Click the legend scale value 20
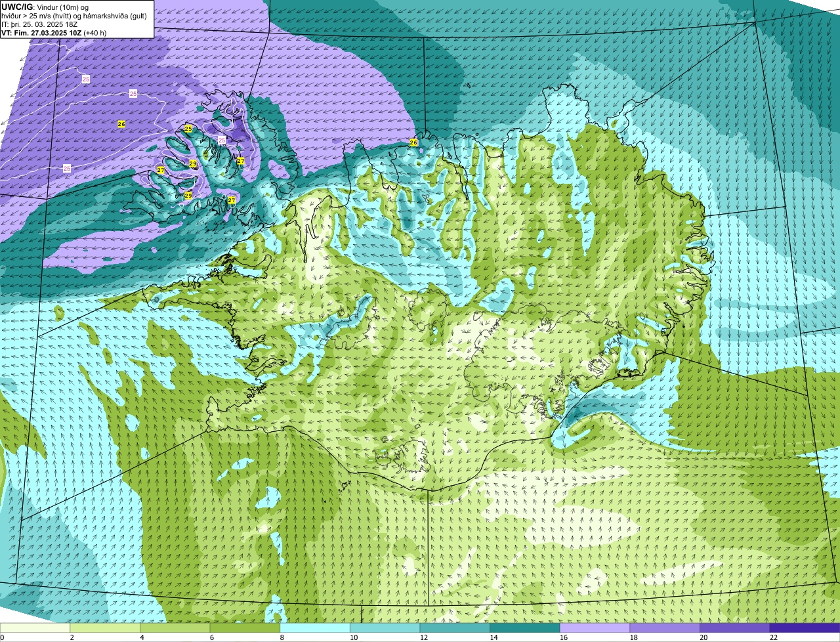This screenshot has width=840, height=642. pos(703,637)
